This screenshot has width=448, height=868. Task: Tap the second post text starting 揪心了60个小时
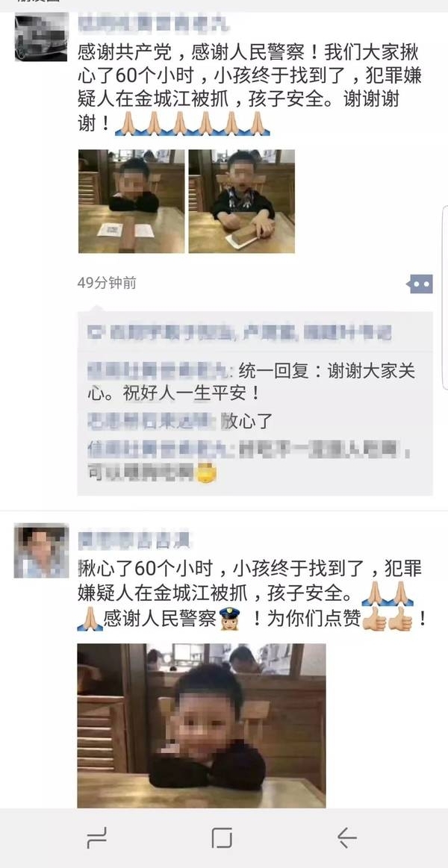(252, 593)
